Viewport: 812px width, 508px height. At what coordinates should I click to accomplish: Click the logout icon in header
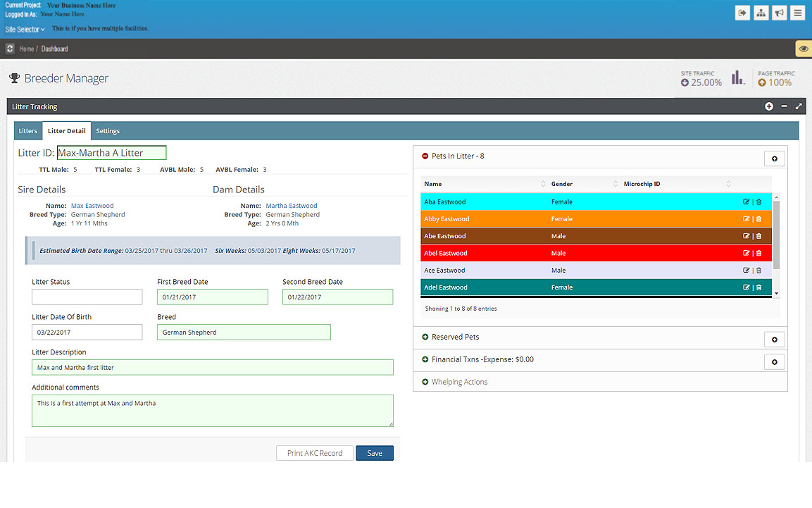742,13
